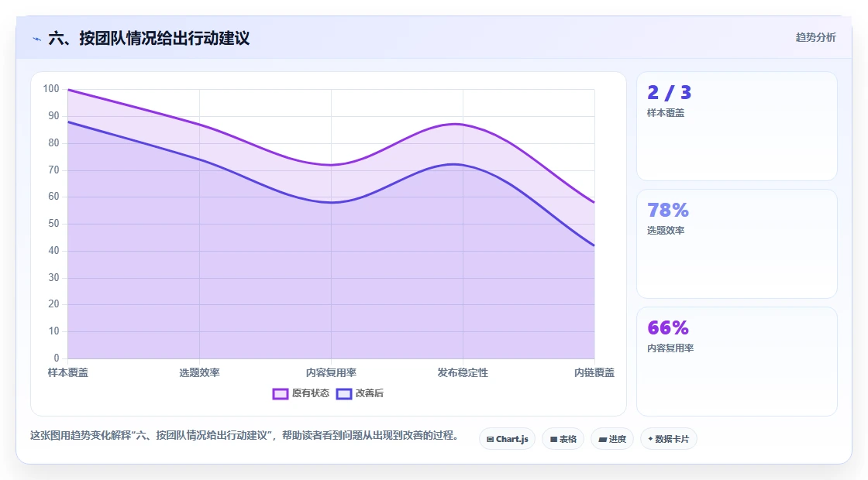
Task: Click the 内容复用率 x-axis label
Action: point(331,372)
